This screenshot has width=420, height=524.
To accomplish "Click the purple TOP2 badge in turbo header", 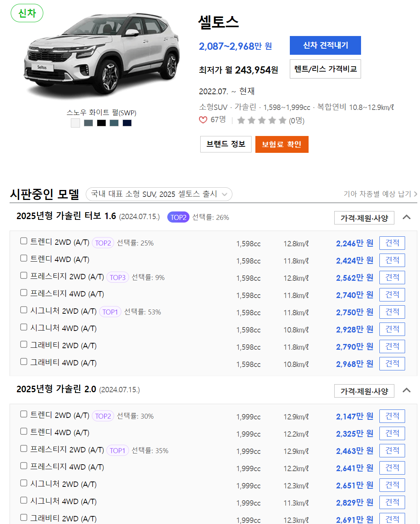I will tap(178, 217).
